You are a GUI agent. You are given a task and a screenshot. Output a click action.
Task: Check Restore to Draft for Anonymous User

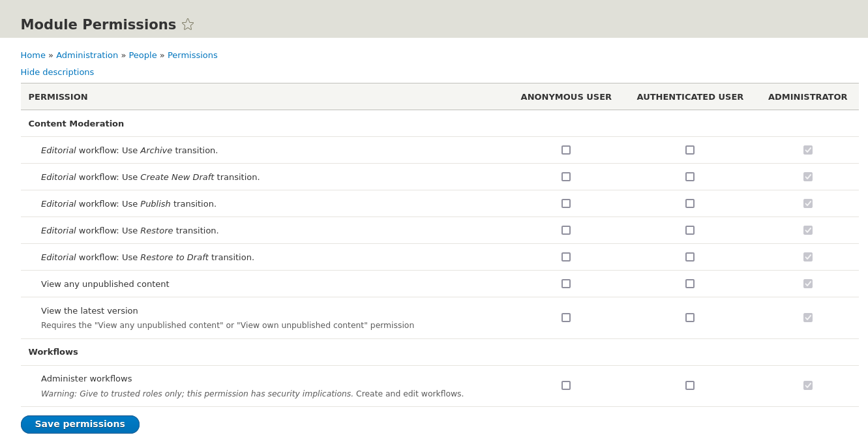click(x=565, y=257)
